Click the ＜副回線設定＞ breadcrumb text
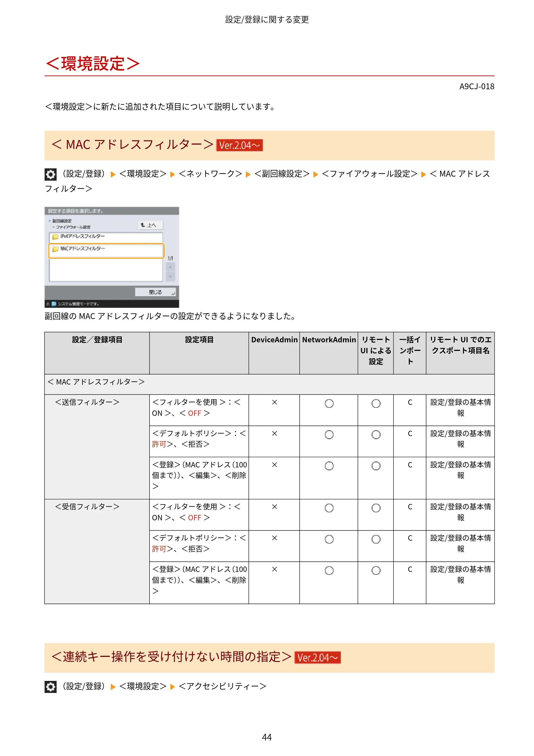 (x=282, y=174)
